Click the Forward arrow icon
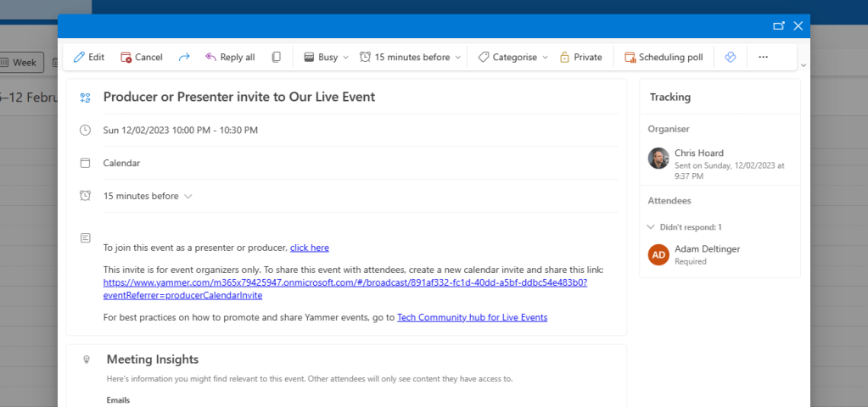The image size is (868, 407). [183, 58]
